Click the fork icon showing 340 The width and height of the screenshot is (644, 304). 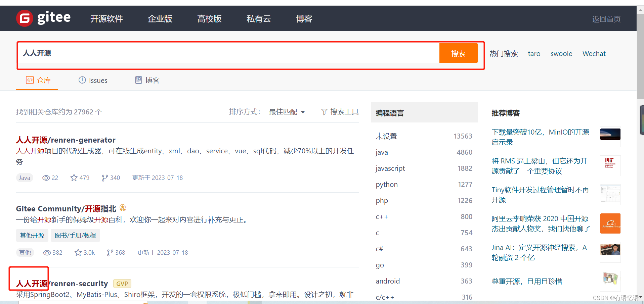(x=105, y=178)
